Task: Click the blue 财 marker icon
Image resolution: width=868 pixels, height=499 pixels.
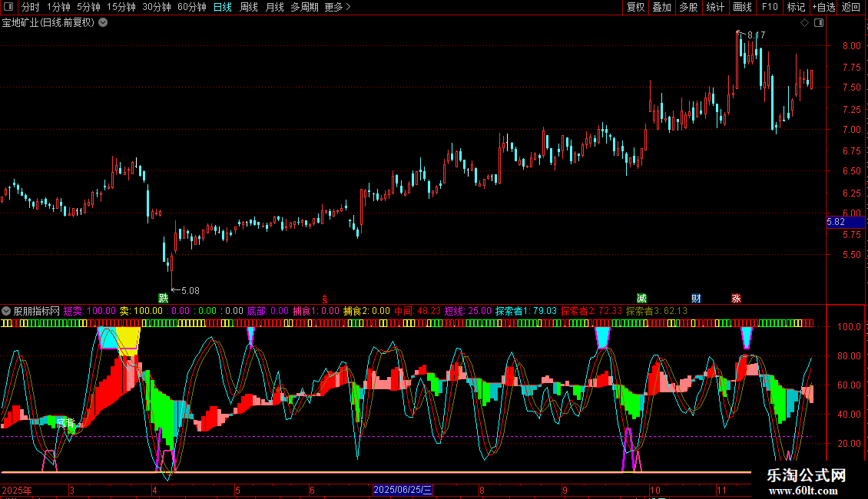Action: point(695,298)
